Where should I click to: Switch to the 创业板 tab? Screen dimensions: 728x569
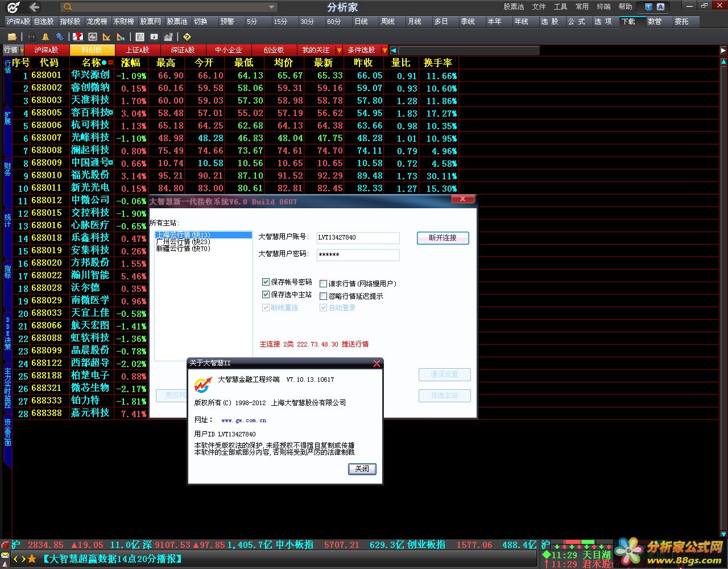click(x=274, y=50)
